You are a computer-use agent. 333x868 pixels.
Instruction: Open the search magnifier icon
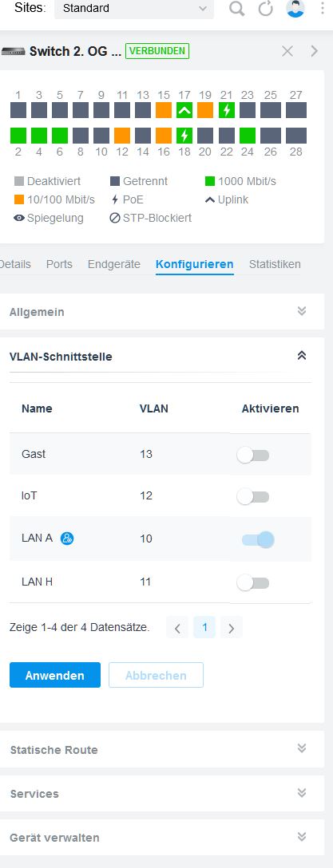(236, 8)
